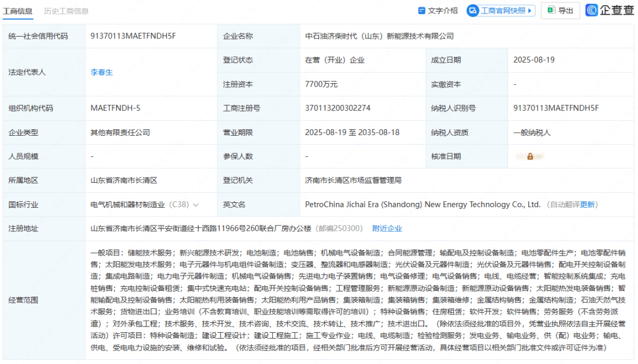Click the 在营（开业）企业 status text

coord(334,60)
